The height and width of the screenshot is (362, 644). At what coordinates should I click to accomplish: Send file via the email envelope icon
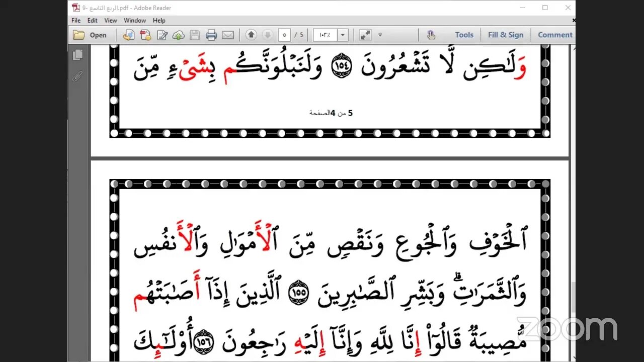[228, 35]
